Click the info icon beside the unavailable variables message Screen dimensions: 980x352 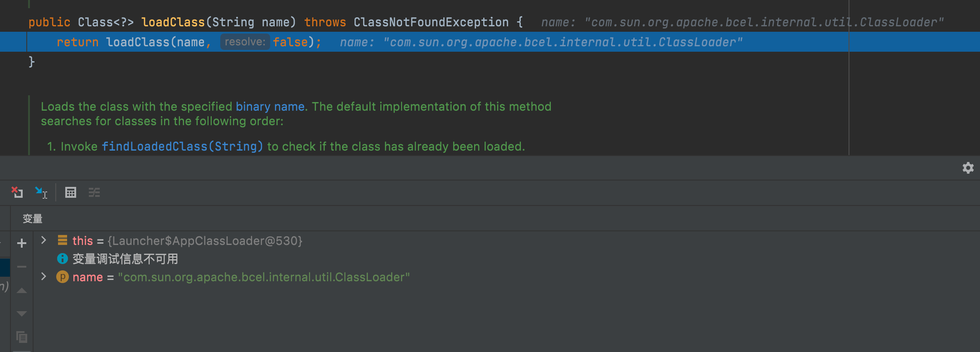[63, 259]
